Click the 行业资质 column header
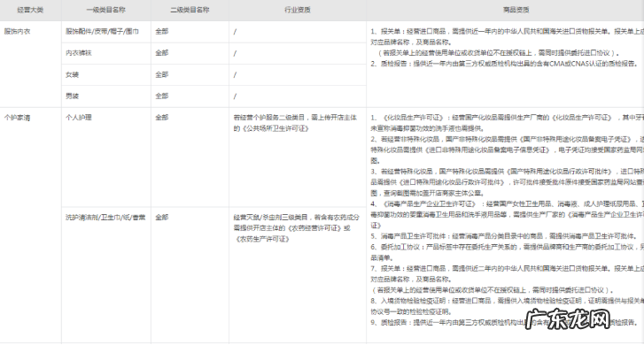Viewport: 644px width, 345px height. (298, 10)
